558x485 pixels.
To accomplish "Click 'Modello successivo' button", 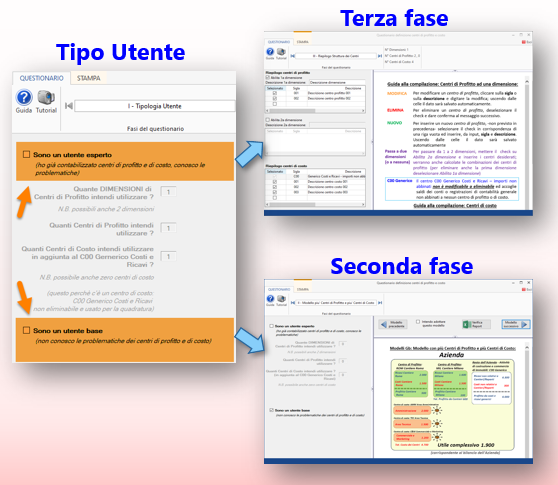I will 516,324.
